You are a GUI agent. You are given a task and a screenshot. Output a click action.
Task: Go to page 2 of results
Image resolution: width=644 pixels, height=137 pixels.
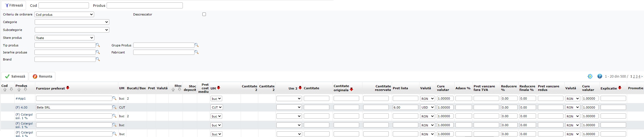coord(634,77)
